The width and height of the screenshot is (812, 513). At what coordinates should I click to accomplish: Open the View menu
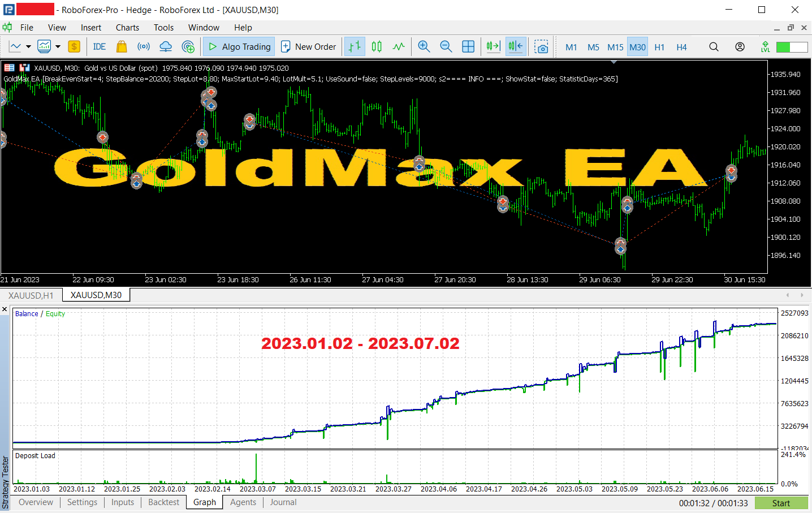click(57, 28)
